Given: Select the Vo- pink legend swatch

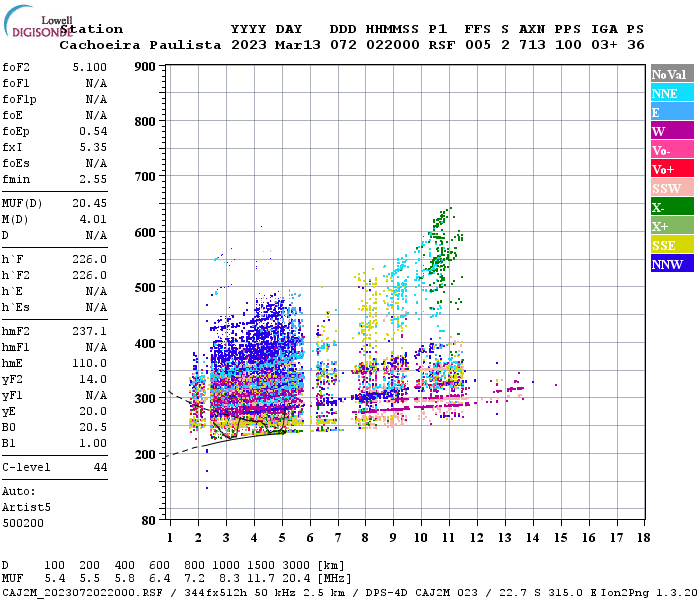Looking at the screenshot, I should (x=672, y=150).
